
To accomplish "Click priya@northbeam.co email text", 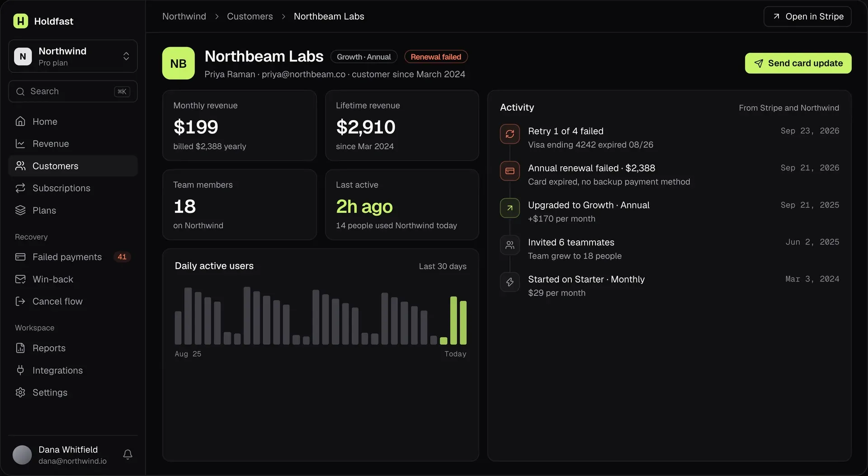I will [303, 74].
